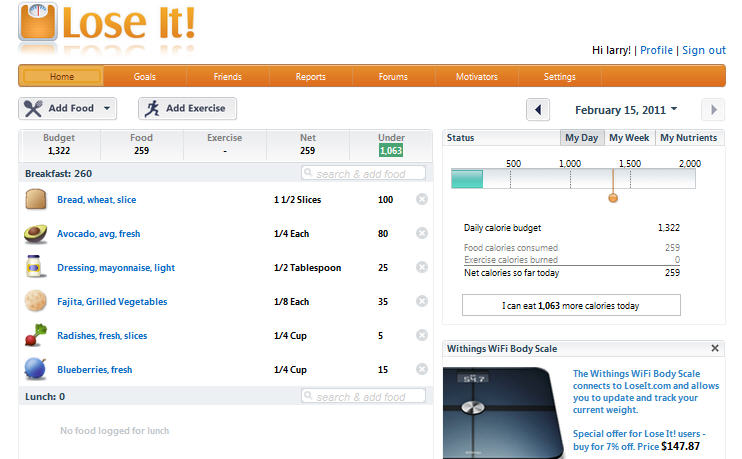Switch to the My Week tab
Image resolution: width=742 pixels, height=459 pixels.
(629, 138)
